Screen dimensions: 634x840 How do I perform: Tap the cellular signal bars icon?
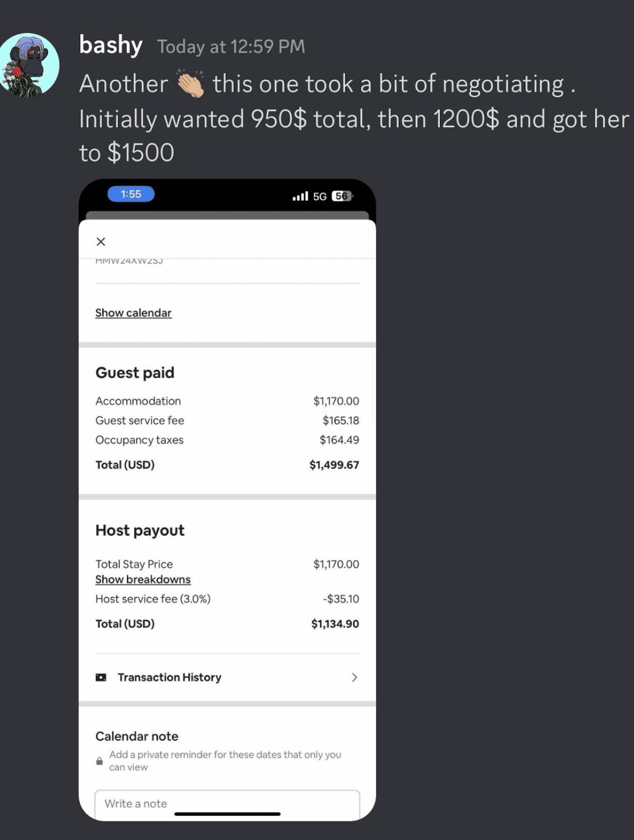point(300,196)
